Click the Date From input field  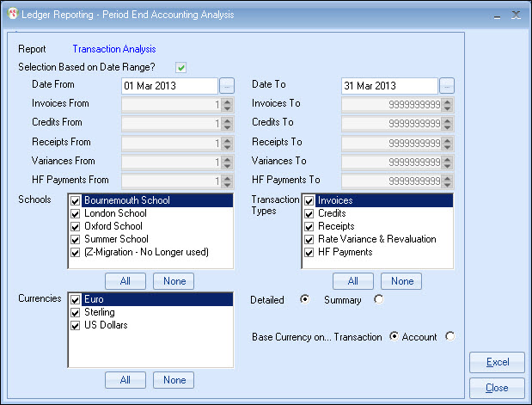click(x=169, y=85)
